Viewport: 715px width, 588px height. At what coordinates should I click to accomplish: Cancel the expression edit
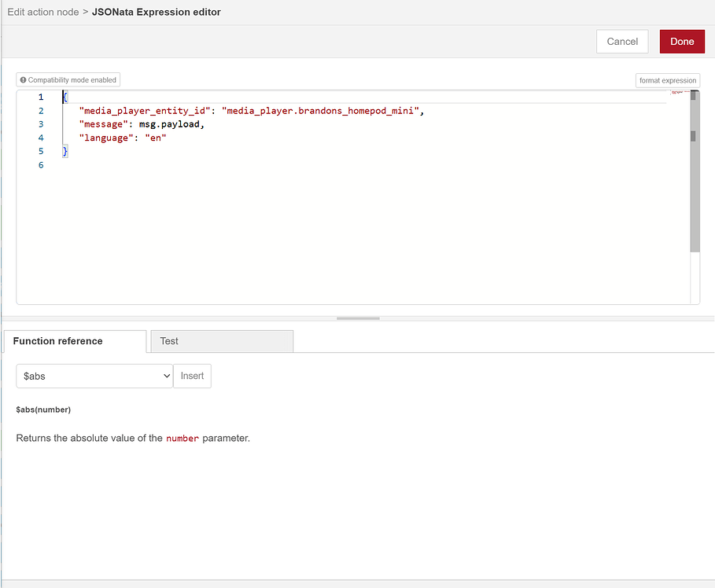(621, 41)
